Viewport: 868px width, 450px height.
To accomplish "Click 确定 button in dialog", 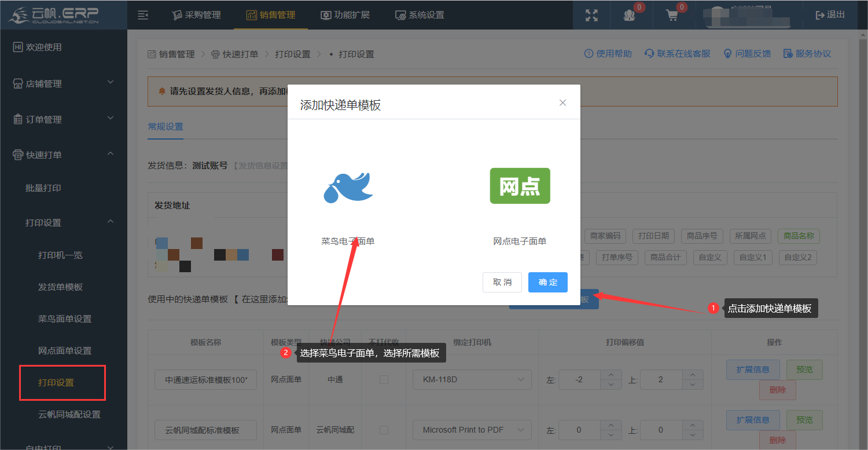I will point(548,282).
